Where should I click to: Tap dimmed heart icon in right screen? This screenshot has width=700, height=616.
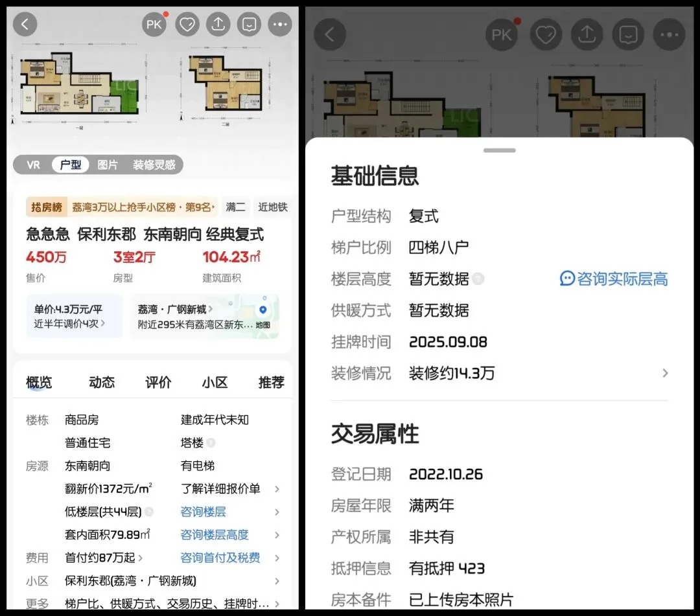(546, 34)
